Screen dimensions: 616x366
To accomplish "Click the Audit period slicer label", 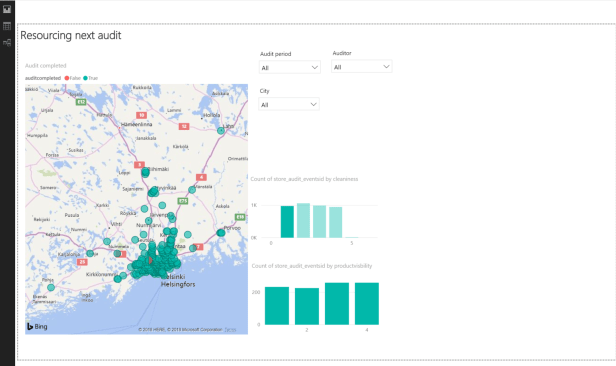I will [x=275, y=54].
